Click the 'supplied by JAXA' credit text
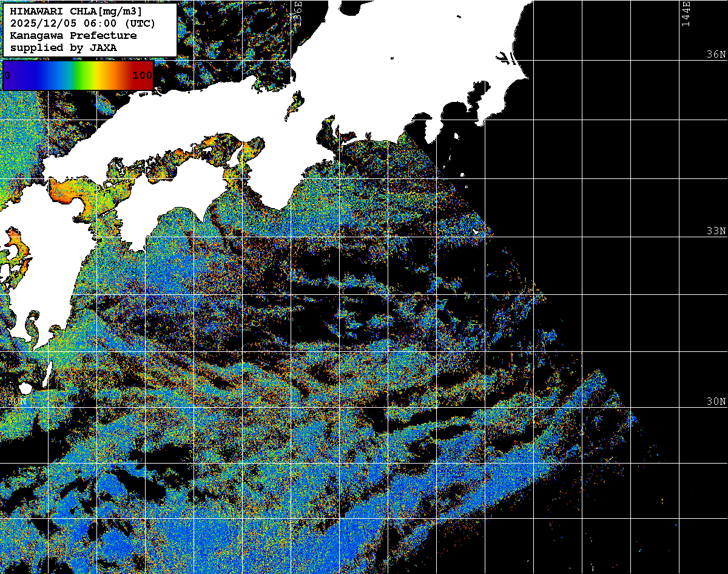This screenshot has height=574, width=728. pyautogui.click(x=64, y=47)
